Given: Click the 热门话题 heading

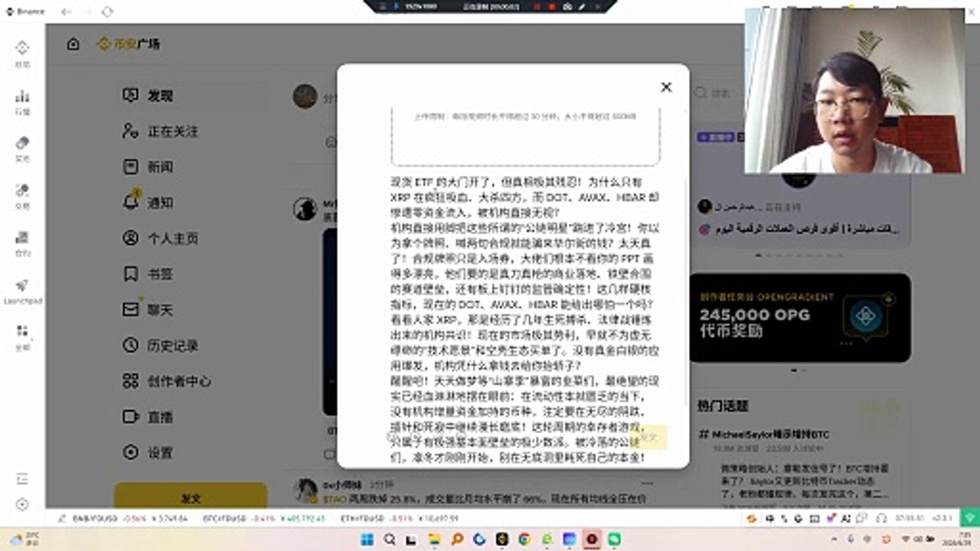Looking at the screenshot, I should [x=723, y=406].
